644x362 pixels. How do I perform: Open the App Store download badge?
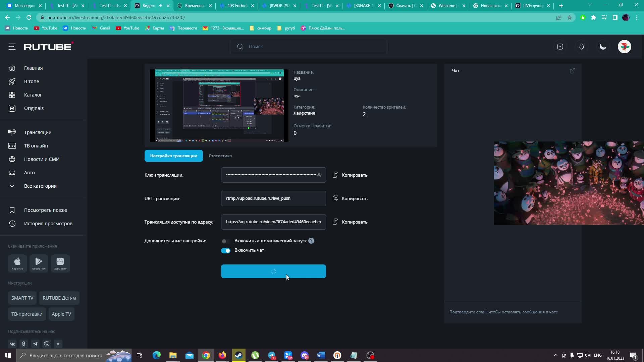click(17, 263)
